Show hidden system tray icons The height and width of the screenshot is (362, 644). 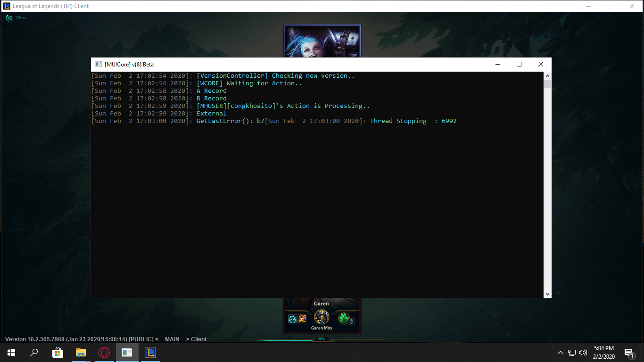561,352
